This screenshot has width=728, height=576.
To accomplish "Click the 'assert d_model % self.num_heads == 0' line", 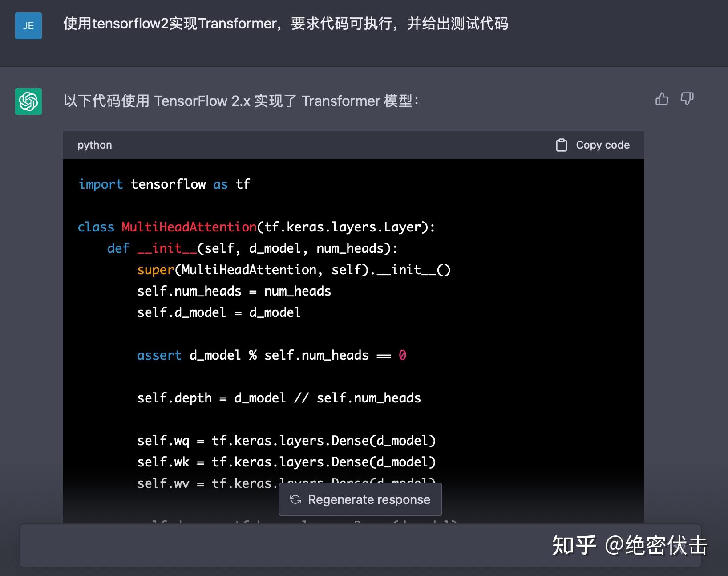I will pyautogui.click(x=271, y=355).
